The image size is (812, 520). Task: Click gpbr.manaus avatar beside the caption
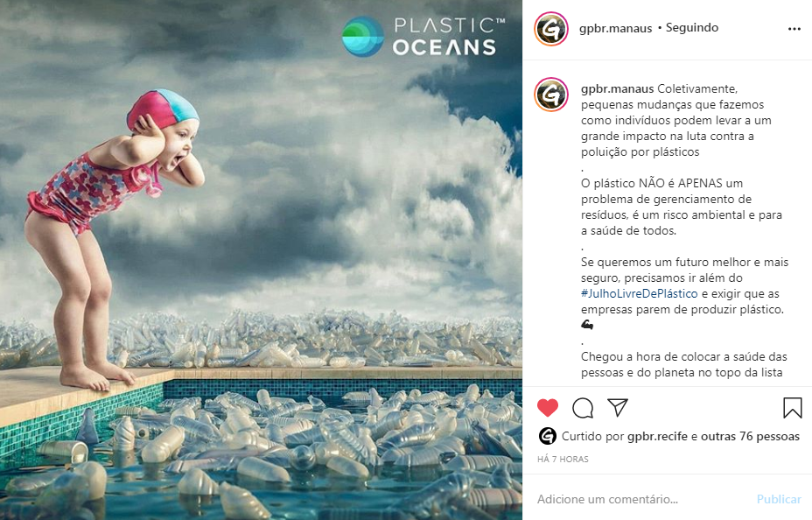(x=551, y=95)
